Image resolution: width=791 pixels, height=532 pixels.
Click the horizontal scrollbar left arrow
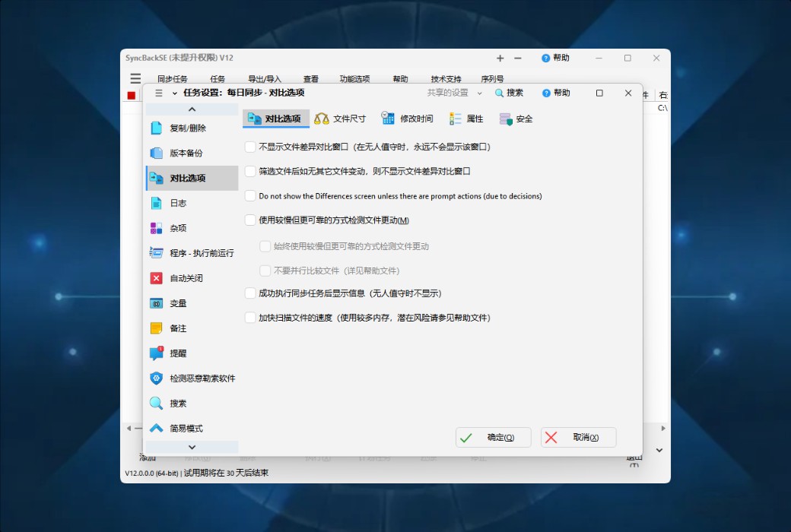[129, 428]
